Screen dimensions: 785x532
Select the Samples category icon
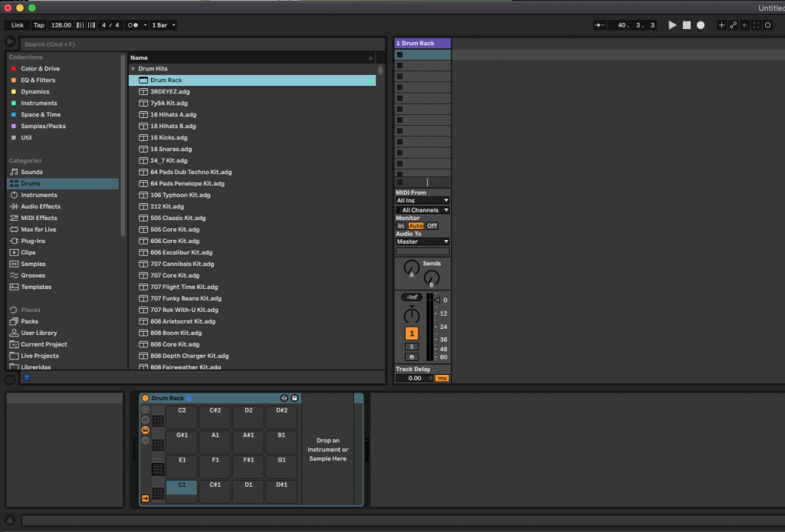pos(14,264)
